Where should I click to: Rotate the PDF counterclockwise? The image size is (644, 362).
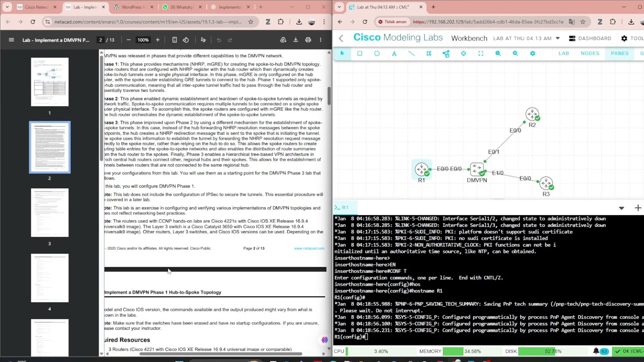(186, 40)
